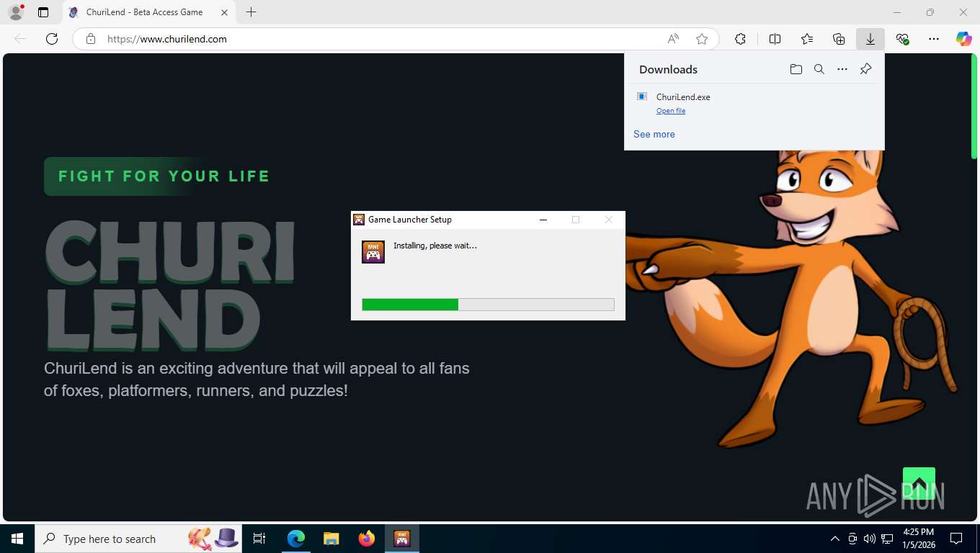Minimize the Game Launcher Setup window
Image resolution: width=980 pixels, height=553 pixels.
543,220
